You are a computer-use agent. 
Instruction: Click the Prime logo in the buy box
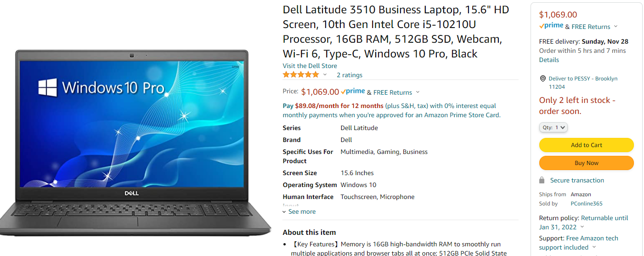point(551,26)
